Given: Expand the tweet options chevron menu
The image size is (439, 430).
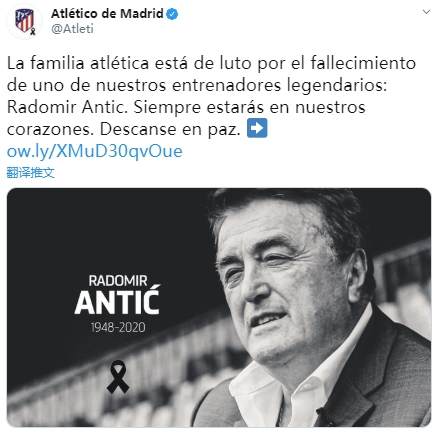Looking at the screenshot, I should 426,12.
